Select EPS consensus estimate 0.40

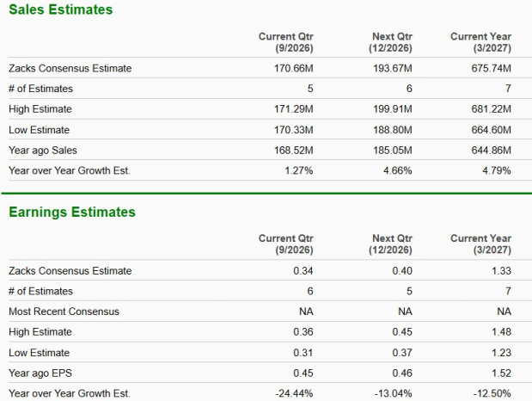(402, 271)
